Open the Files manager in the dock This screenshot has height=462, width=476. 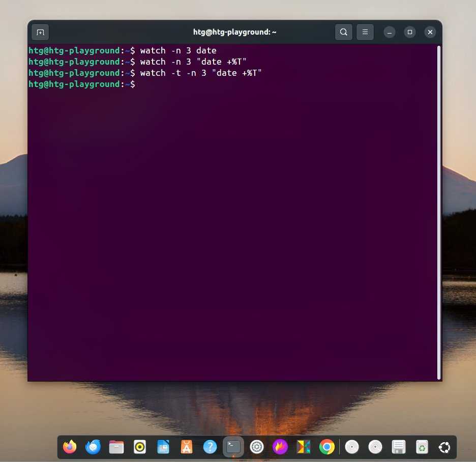[116, 447]
